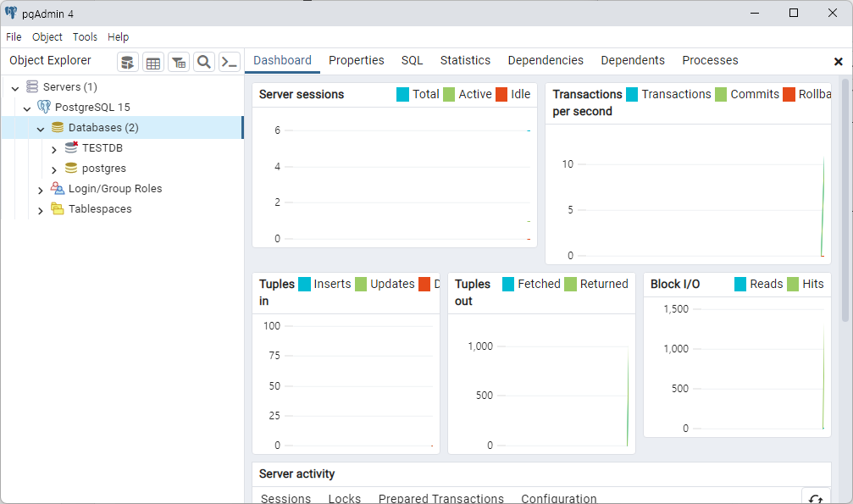Select the Tablespaces tree row
This screenshot has width=853, height=504.
(122, 209)
